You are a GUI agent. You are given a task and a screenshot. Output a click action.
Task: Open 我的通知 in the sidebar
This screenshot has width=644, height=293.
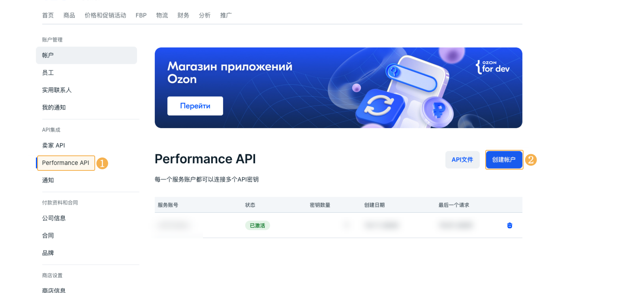tap(54, 108)
